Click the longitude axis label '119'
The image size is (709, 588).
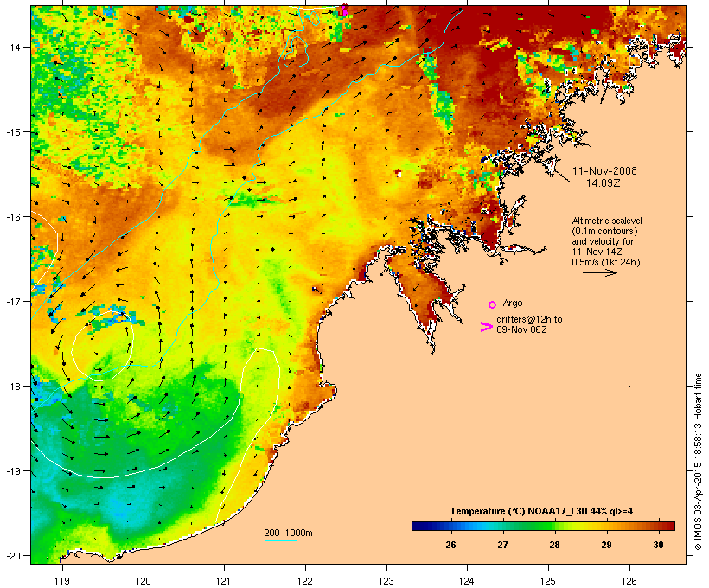pos(62,581)
